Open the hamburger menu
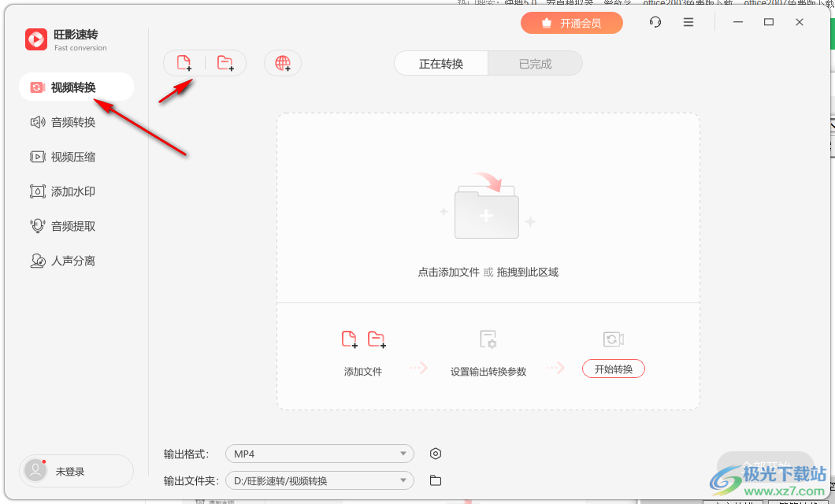Image resolution: width=835 pixels, height=504 pixels. coord(688,22)
